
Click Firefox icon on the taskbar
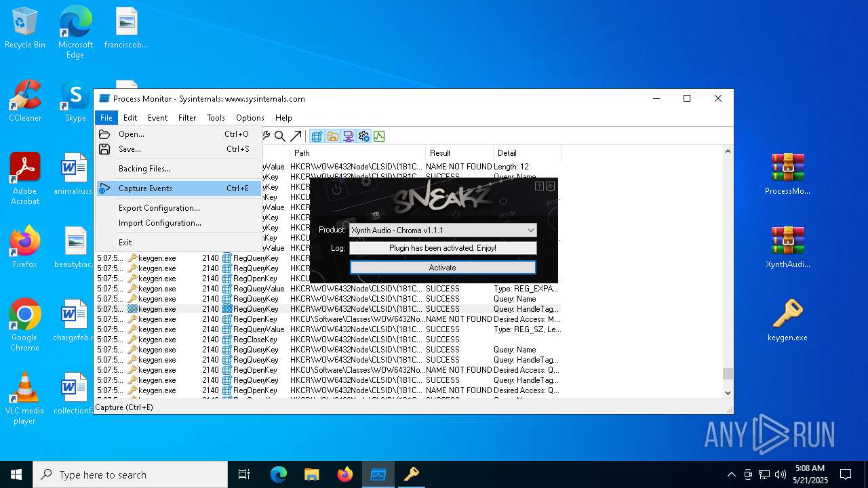pyautogui.click(x=345, y=474)
